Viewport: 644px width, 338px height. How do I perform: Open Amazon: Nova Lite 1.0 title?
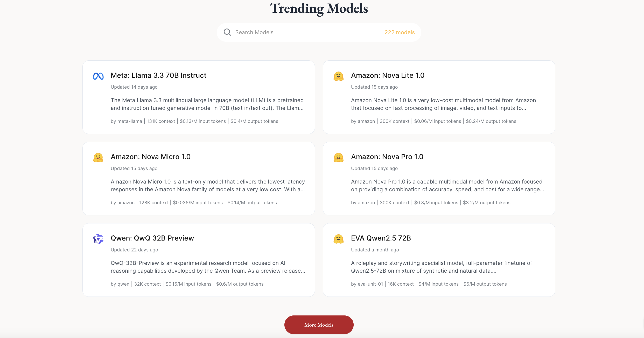(388, 75)
